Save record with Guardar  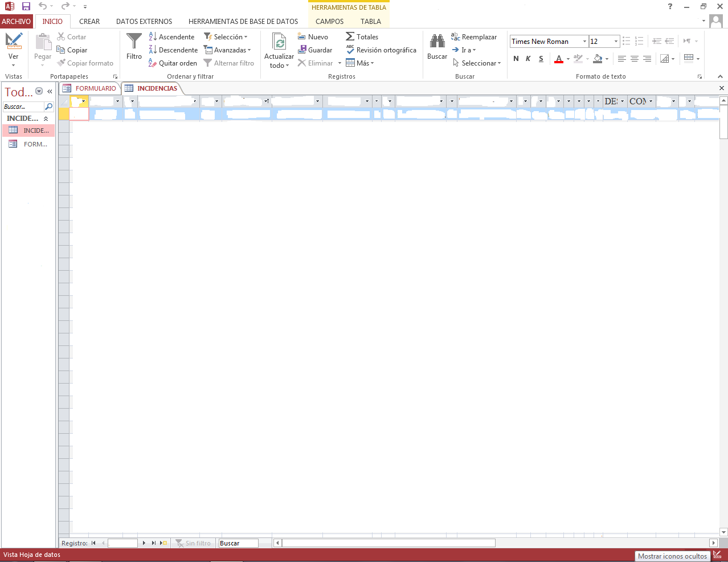pos(315,50)
